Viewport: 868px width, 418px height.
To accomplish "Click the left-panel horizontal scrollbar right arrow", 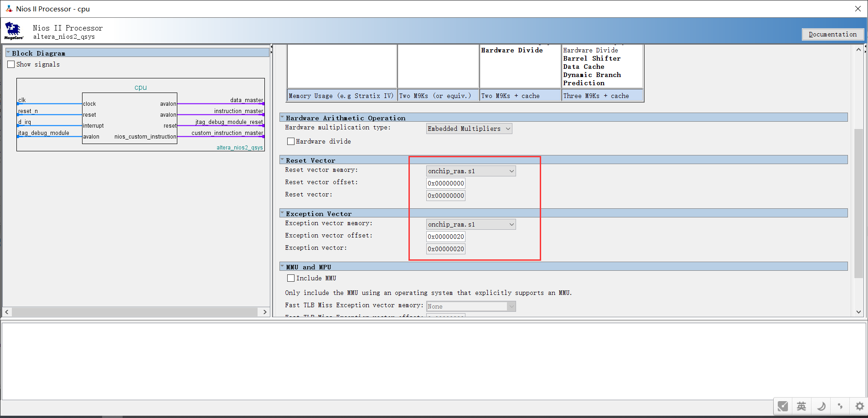I will pyautogui.click(x=265, y=312).
